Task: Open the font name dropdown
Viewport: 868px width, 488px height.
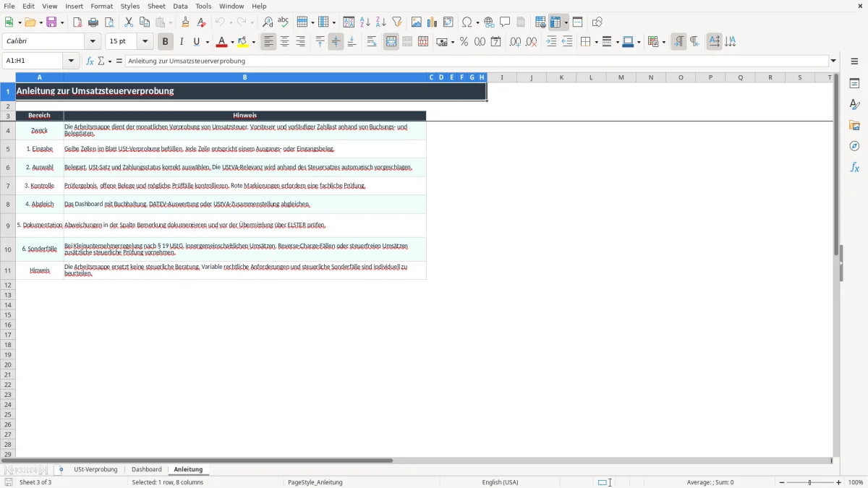Action: pos(93,42)
